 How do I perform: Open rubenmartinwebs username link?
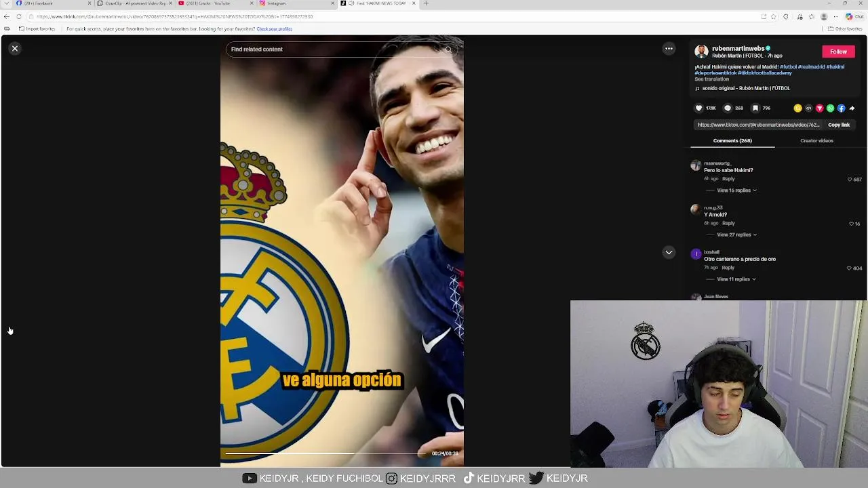[738, 49]
